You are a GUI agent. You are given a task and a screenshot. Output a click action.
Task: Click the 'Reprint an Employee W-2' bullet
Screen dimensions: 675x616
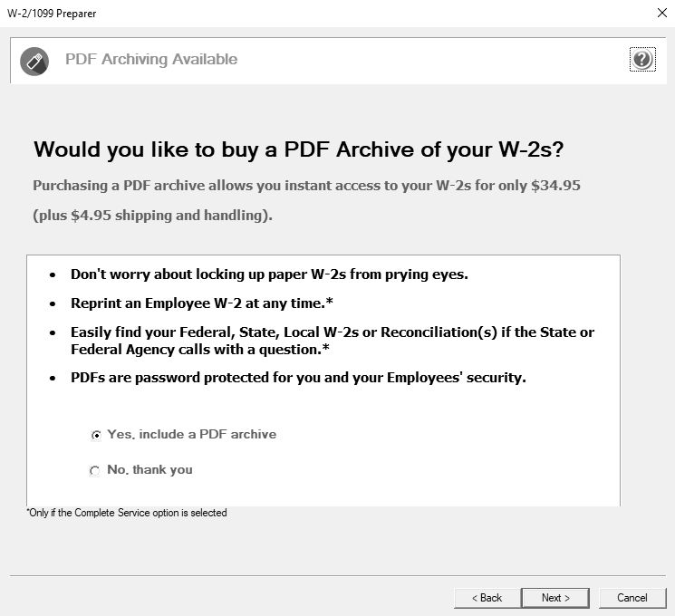tap(202, 303)
